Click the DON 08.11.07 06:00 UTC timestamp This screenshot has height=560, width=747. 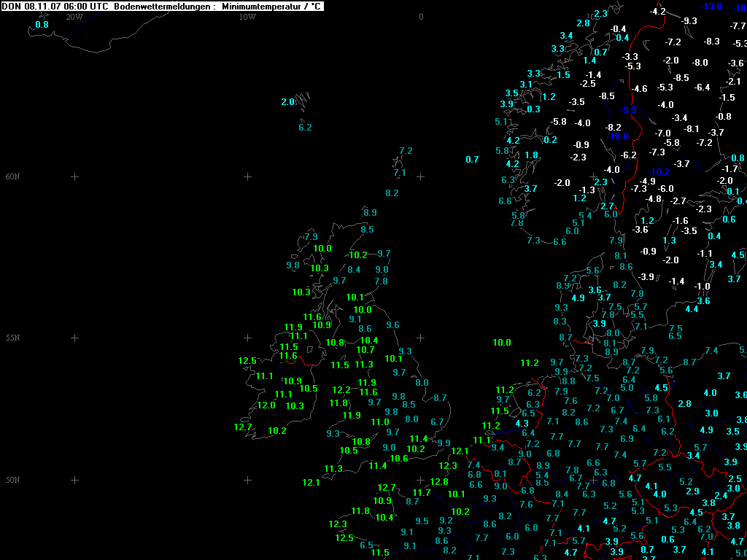(x=56, y=6)
